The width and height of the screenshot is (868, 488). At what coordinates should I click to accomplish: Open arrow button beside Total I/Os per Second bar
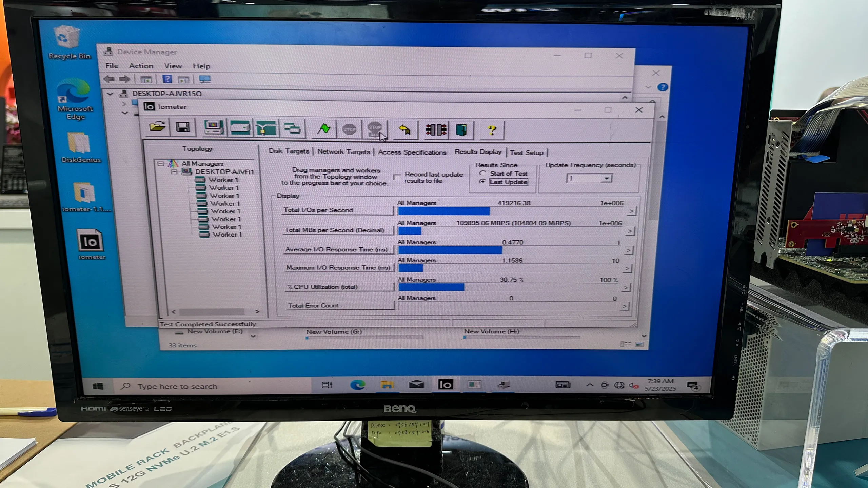(x=631, y=211)
